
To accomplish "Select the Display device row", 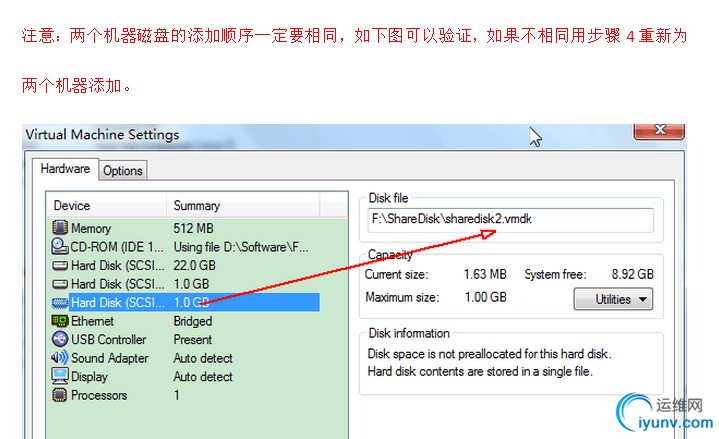I will tap(185, 377).
